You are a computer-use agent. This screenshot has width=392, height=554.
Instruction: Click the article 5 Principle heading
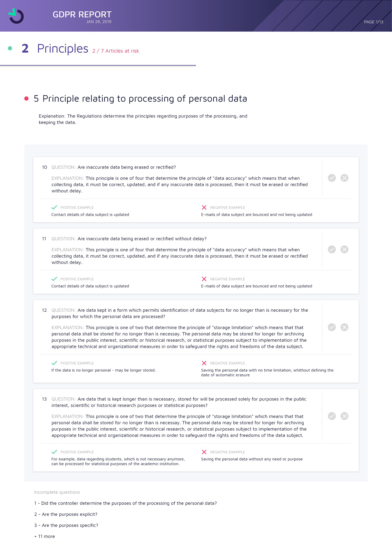140,98
